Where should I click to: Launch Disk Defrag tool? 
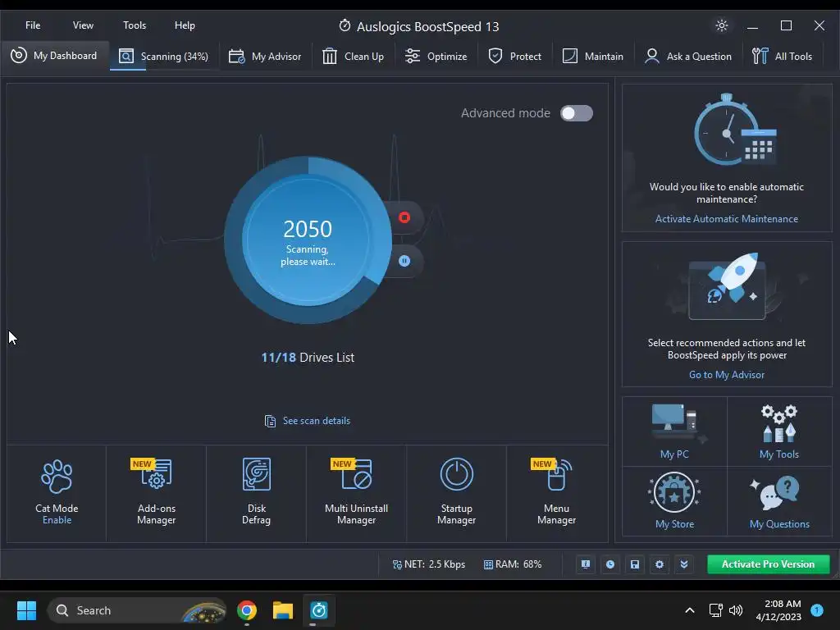(x=256, y=493)
